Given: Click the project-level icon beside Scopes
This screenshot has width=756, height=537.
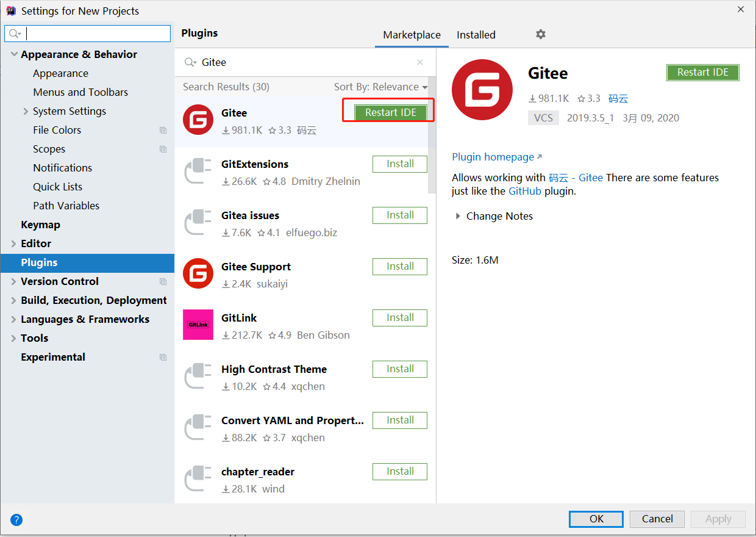Looking at the screenshot, I should coord(163,149).
